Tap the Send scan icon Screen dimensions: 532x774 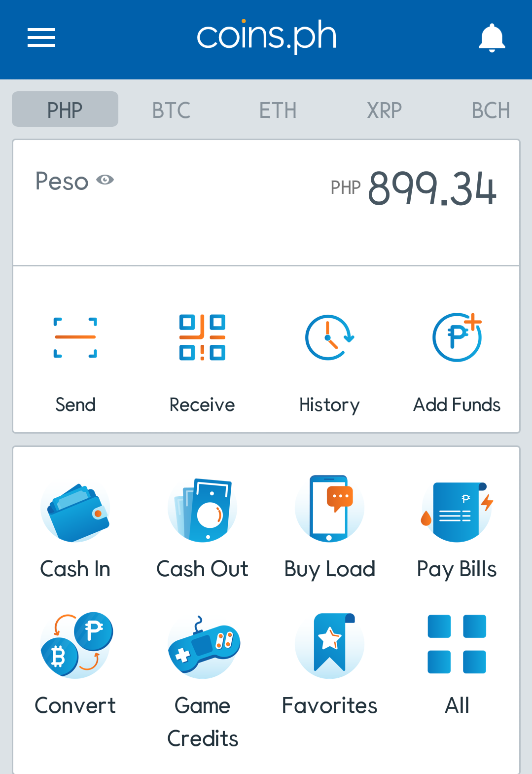click(x=75, y=337)
